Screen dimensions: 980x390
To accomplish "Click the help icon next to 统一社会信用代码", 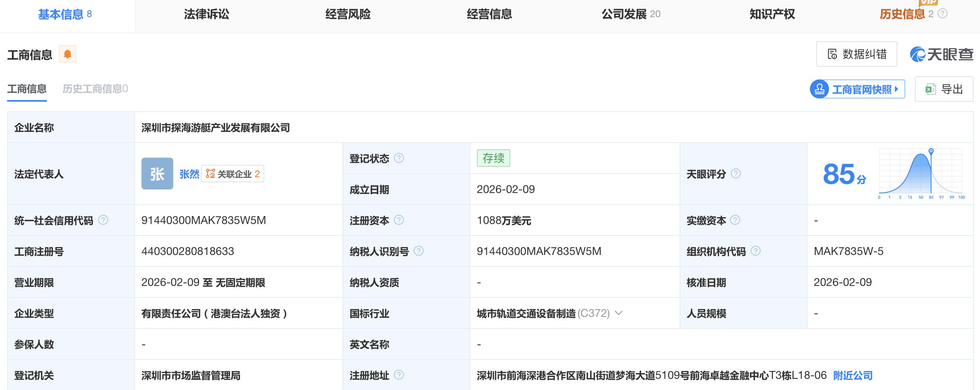I will pos(103,220).
